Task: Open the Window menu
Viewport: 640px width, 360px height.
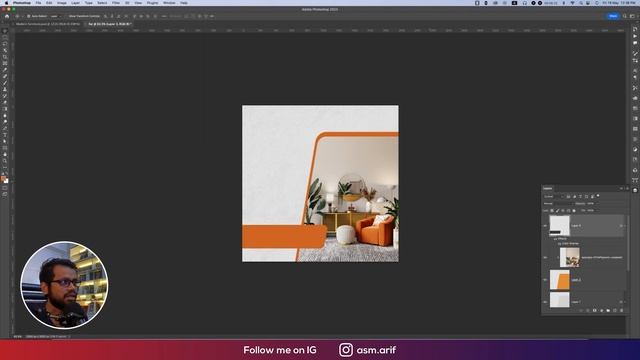Action: (x=169, y=3)
